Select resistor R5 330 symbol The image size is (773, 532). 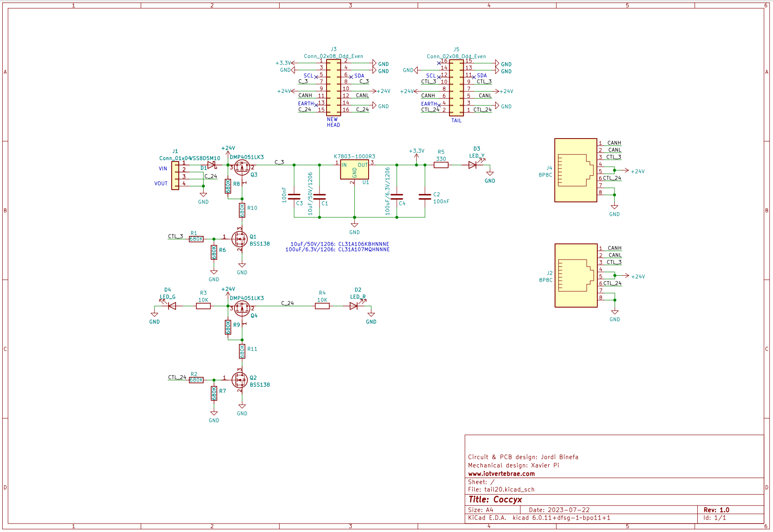click(x=441, y=165)
